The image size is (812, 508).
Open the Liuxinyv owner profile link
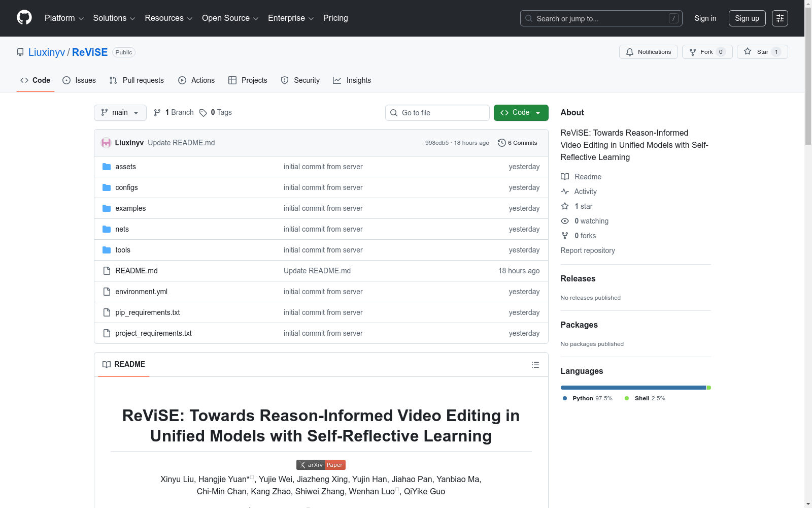pos(47,52)
